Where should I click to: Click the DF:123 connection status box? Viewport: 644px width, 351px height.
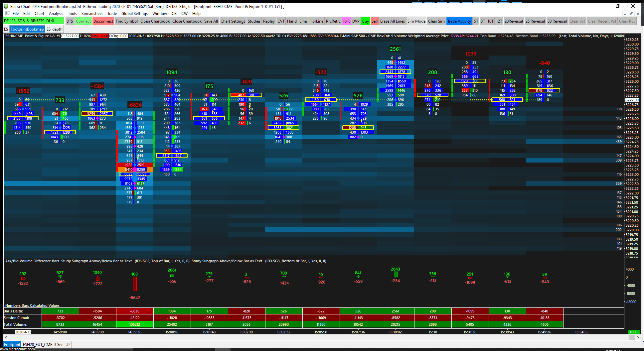pyautogui.click(x=34, y=21)
